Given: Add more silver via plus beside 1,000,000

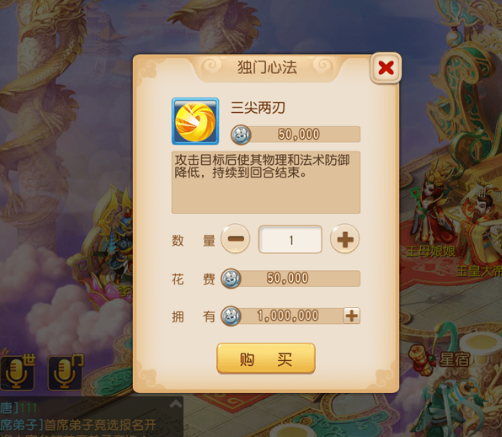Looking at the screenshot, I should click(352, 315).
